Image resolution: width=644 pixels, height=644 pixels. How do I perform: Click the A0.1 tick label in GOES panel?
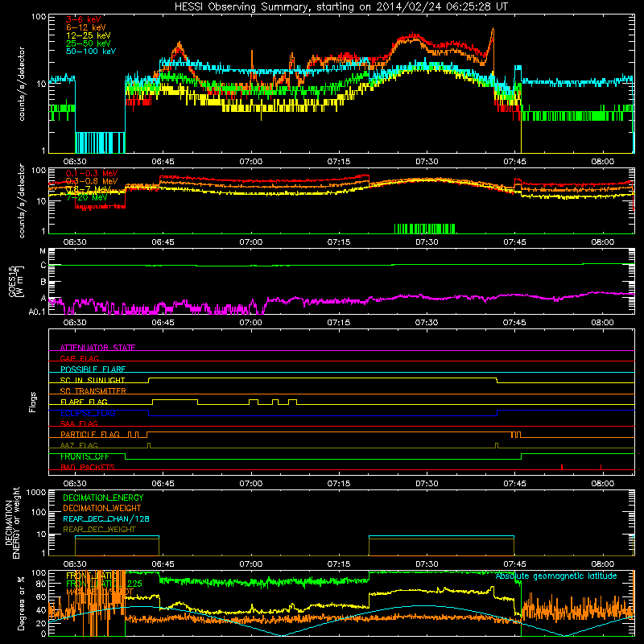pos(37,312)
